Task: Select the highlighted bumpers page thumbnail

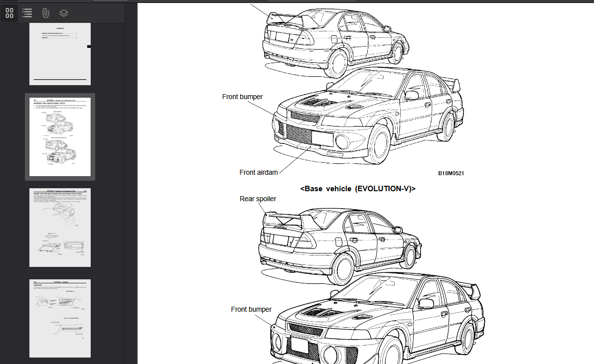Action: point(60,137)
